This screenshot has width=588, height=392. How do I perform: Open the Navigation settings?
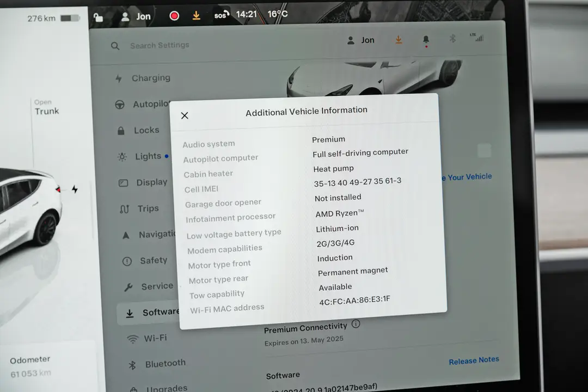click(157, 235)
